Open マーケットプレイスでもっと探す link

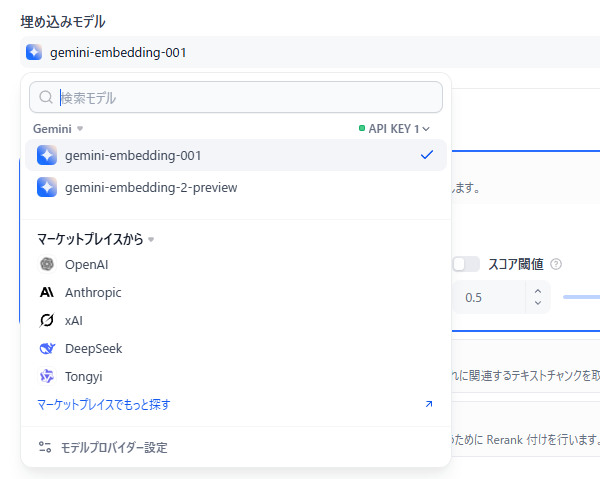pyautogui.click(x=104, y=404)
